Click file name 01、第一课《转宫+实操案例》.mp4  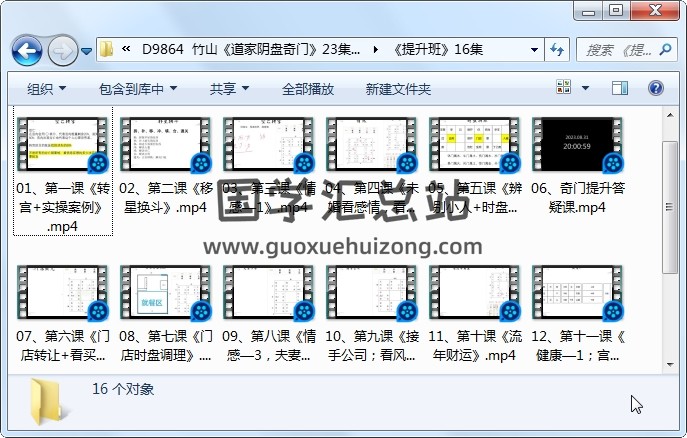pos(63,207)
